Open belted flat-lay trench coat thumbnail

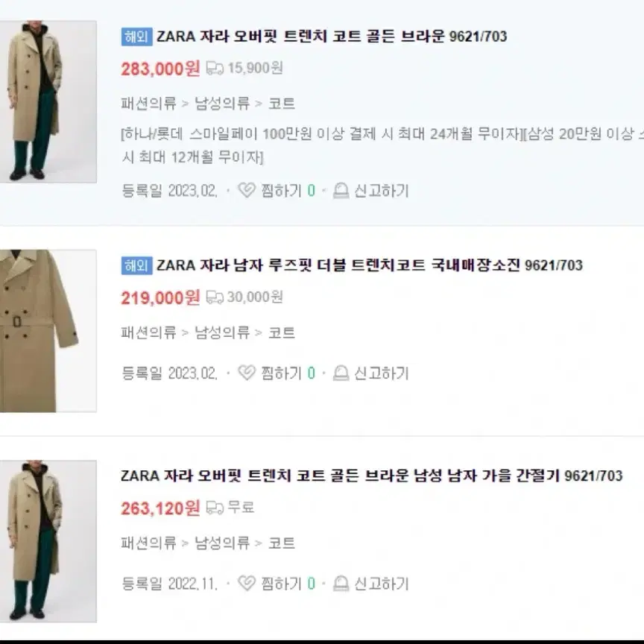coord(48,331)
